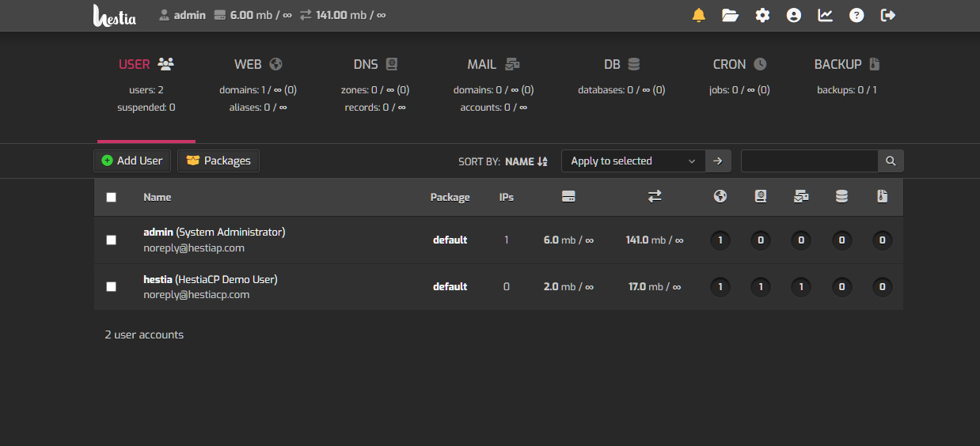The height and width of the screenshot is (446, 980).
Task: Click the Add User button
Action: pyautogui.click(x=132, y=161)
